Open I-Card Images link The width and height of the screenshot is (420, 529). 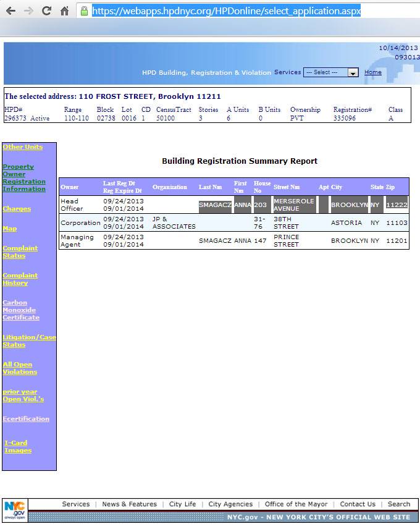pyautogui.click(x=18, y=447)
